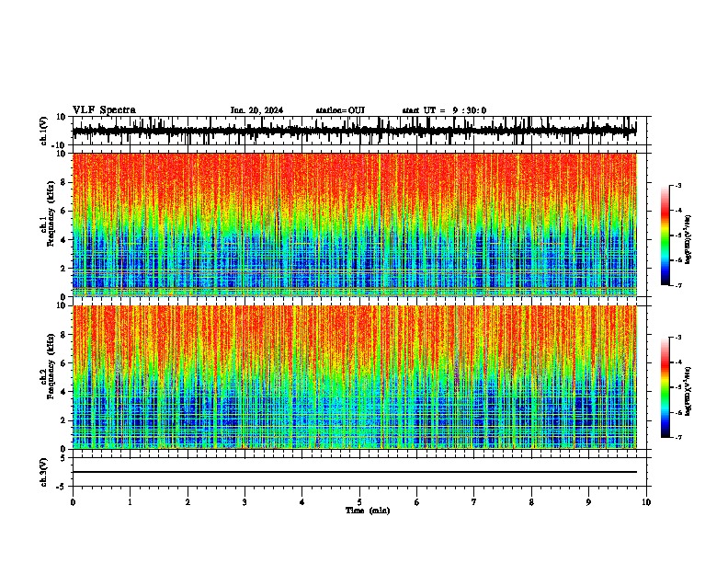Click the station name label at top
This screenshot has height=563, width=728.
[340, 110]
